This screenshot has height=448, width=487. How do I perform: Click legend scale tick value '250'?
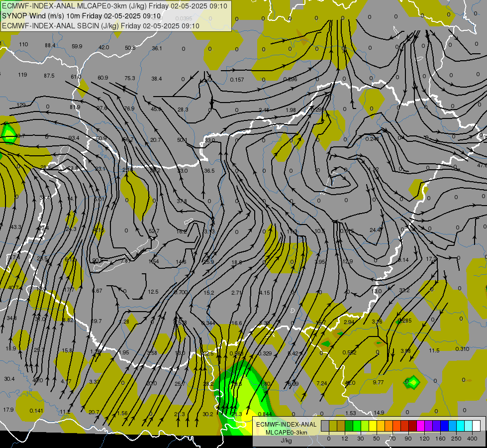456,439
